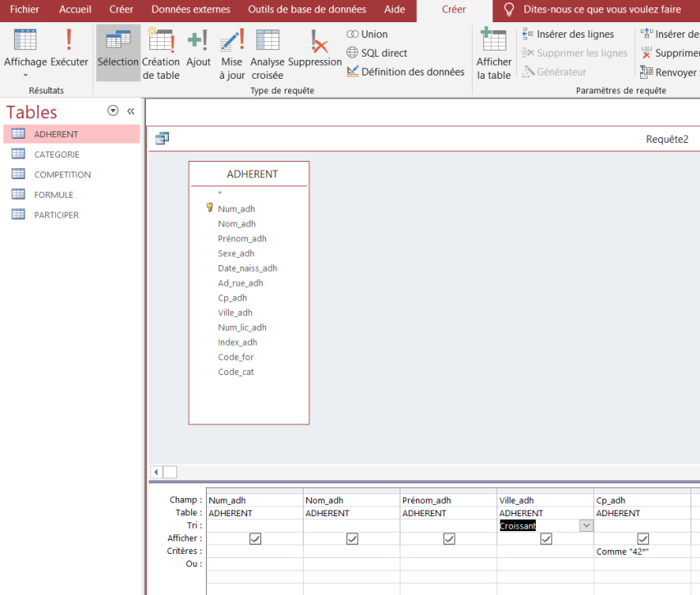Select Ad_rue_adh field
700x595 pixels.
pyautogui.click(x=240, y=282)
